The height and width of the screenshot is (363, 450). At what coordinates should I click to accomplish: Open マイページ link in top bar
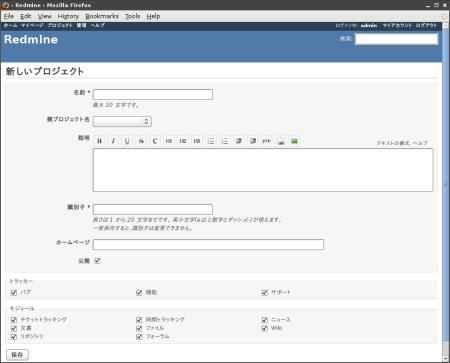(32, 25)
